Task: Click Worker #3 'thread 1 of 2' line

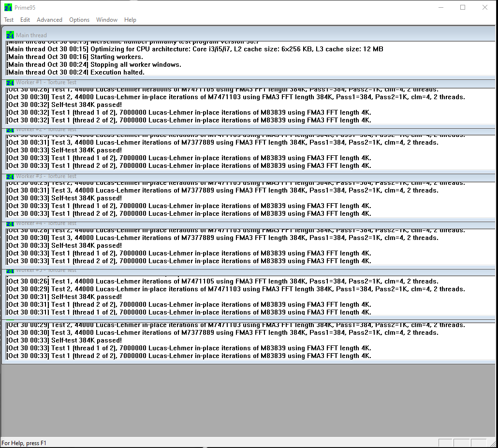Action: tap(189, 206)
